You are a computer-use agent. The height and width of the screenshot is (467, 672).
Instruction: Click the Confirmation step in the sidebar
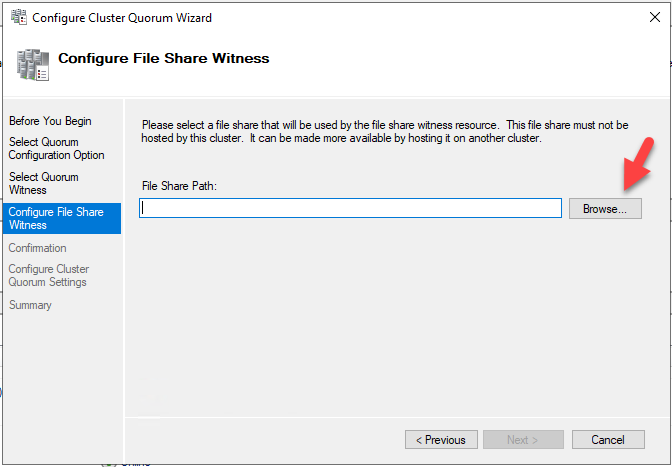[x=38, y=248]
